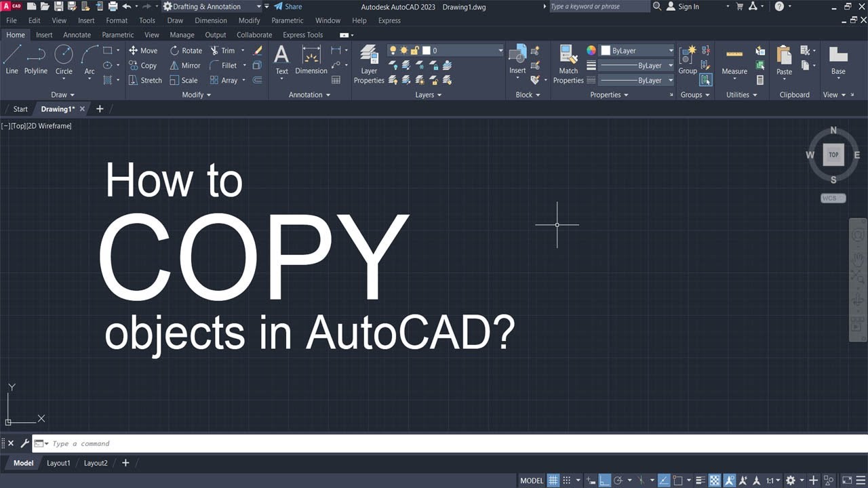Select the Array tool
Viewport: 868px width, 488px height.
click(224, 80)
